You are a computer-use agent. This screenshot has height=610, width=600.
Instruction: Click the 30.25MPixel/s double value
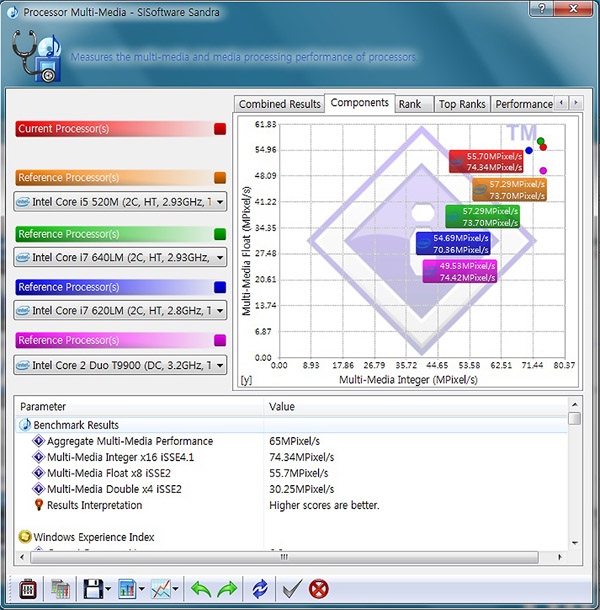pos(302,489)
